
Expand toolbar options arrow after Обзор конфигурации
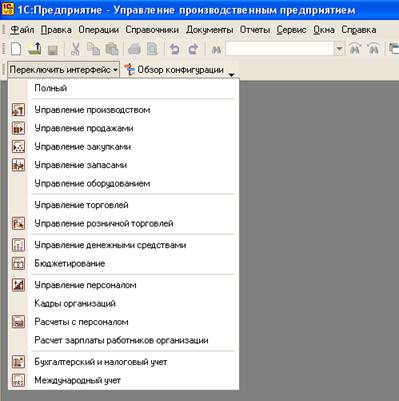click(x=232, y=75)
